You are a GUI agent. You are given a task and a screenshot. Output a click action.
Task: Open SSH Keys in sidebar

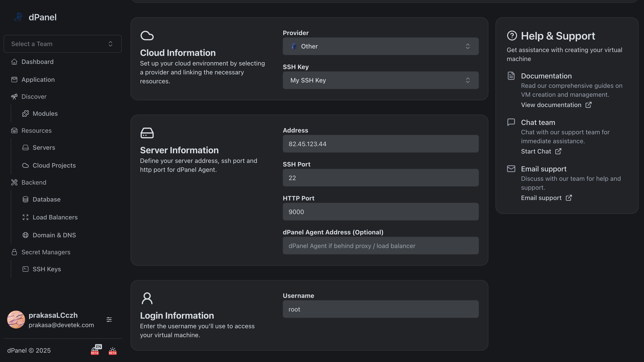tap(47, 269)
